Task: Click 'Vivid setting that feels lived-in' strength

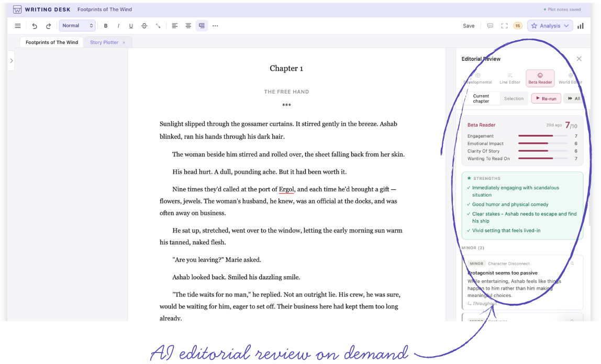Action: point(506,231)
